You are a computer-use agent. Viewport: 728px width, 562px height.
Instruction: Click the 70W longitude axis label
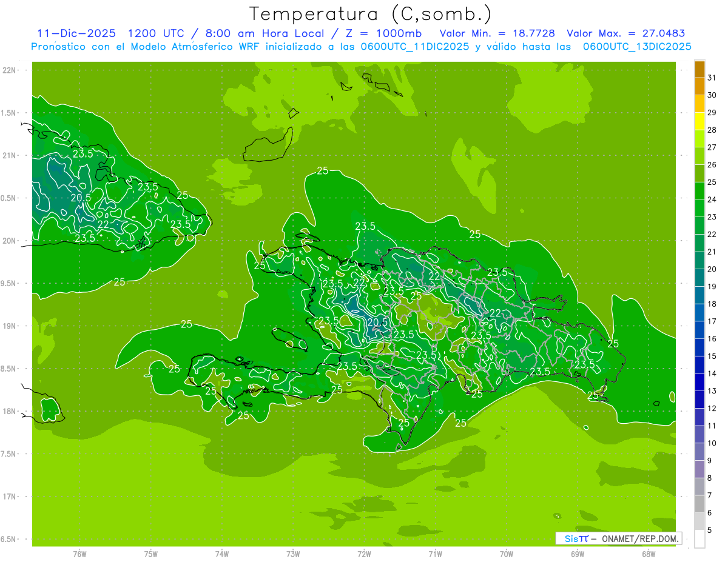click(x=507, y=554)
